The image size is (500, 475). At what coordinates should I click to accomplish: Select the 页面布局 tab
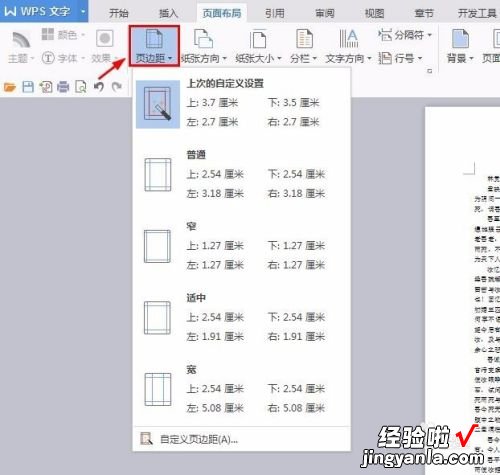[222, 13]
